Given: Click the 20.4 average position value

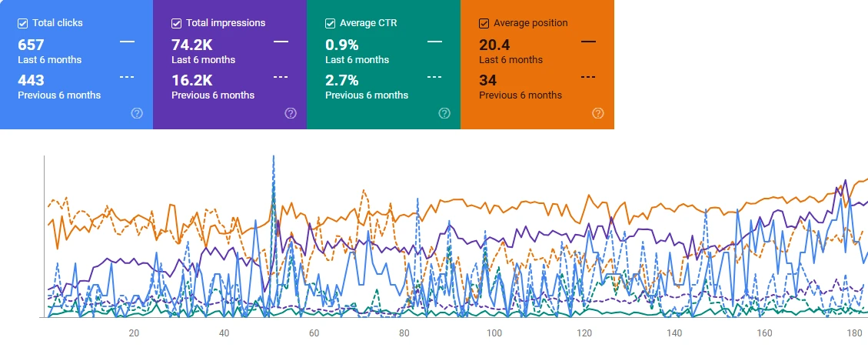Looking at the screenshot, I should 494,45.
